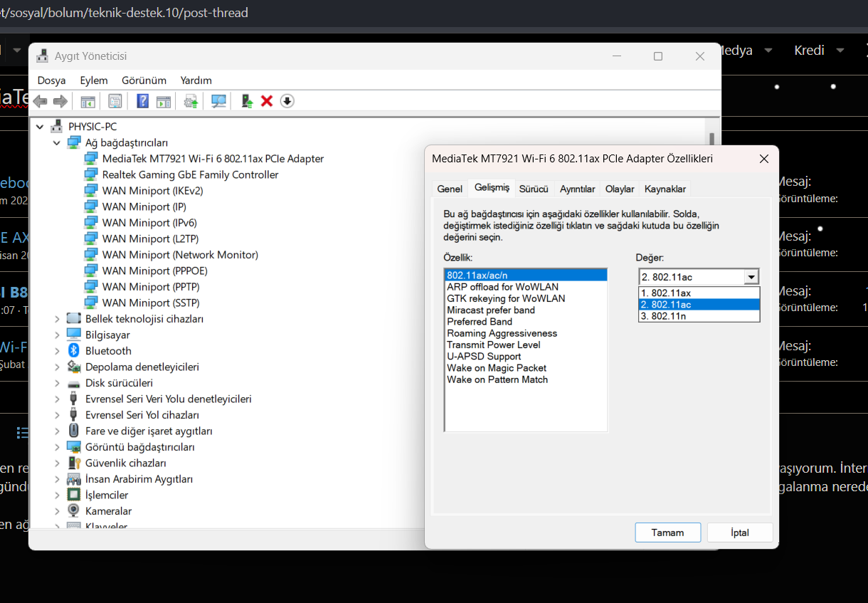
Task: Click the İptal button
Action: click(x=740, y=533)
